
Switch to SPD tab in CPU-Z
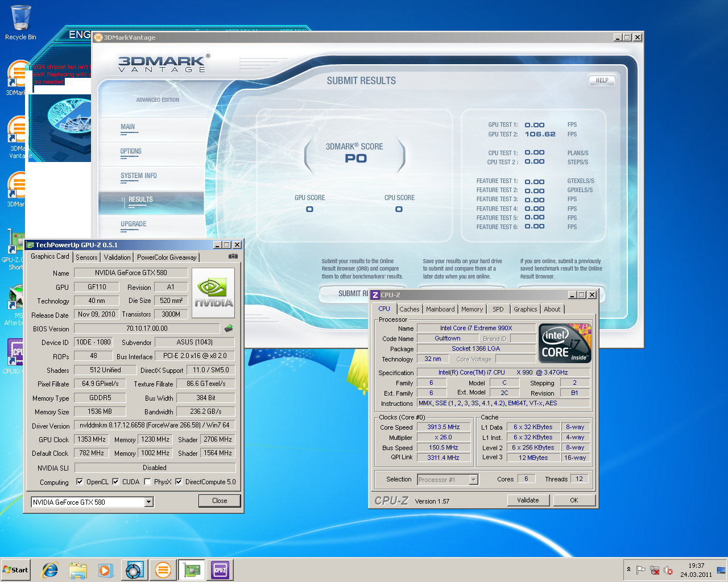498,309
